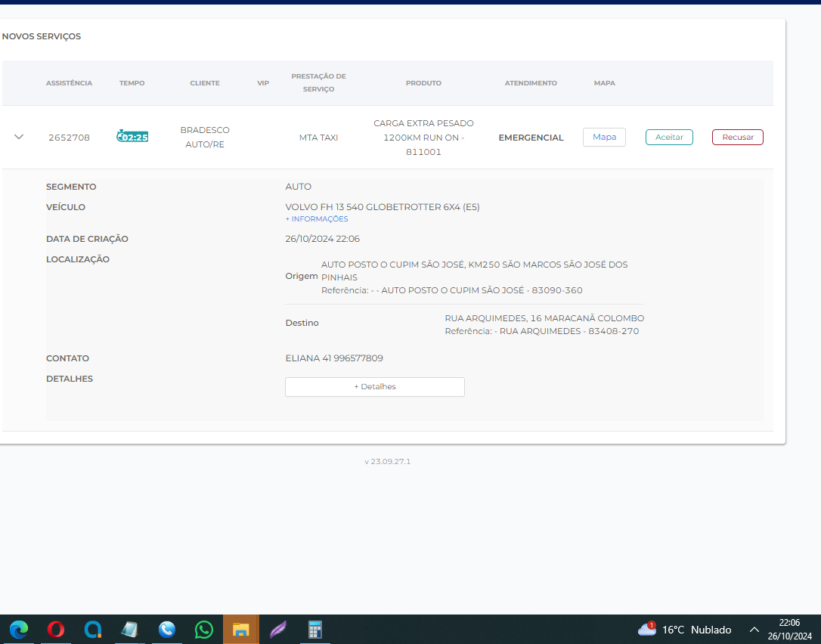Click the ATENDIMENTO column header
This screenshot has width=821, height=644.
531,83
